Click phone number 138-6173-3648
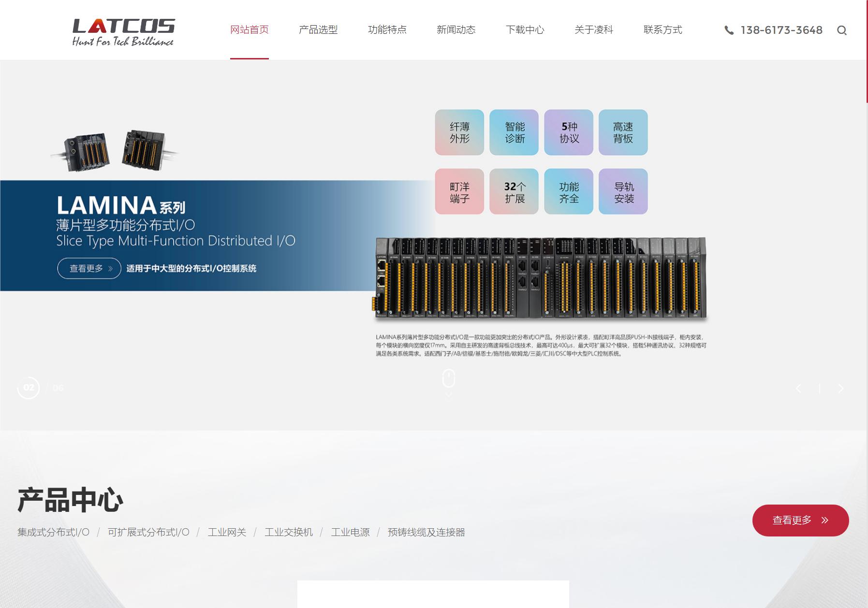 coord(781,30)
